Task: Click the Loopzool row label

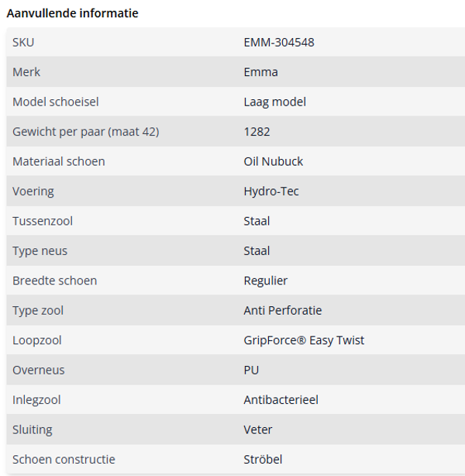Action: click(37, 340)
